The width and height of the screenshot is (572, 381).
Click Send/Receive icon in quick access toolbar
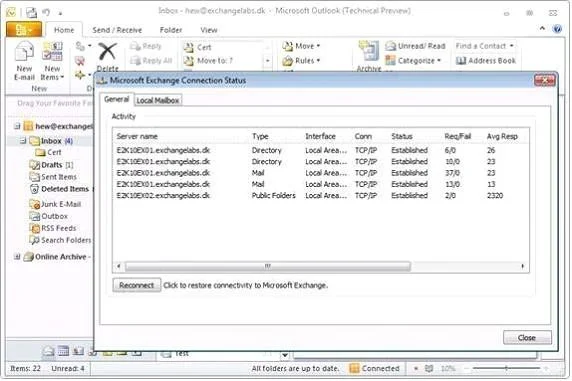tap(32, 13)
